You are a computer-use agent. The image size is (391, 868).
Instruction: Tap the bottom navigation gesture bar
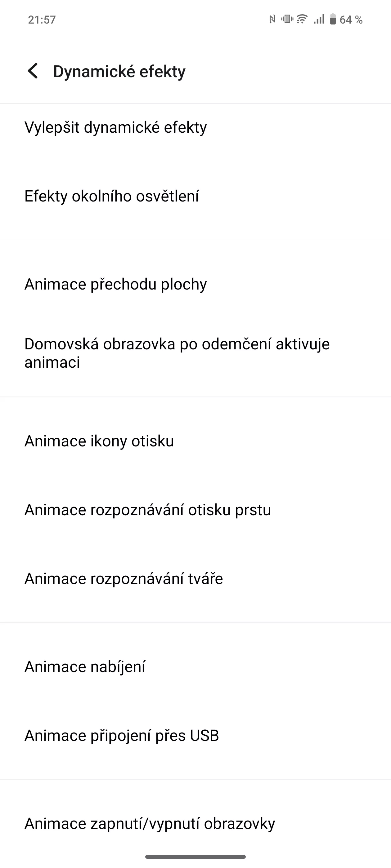pos(195,857)
